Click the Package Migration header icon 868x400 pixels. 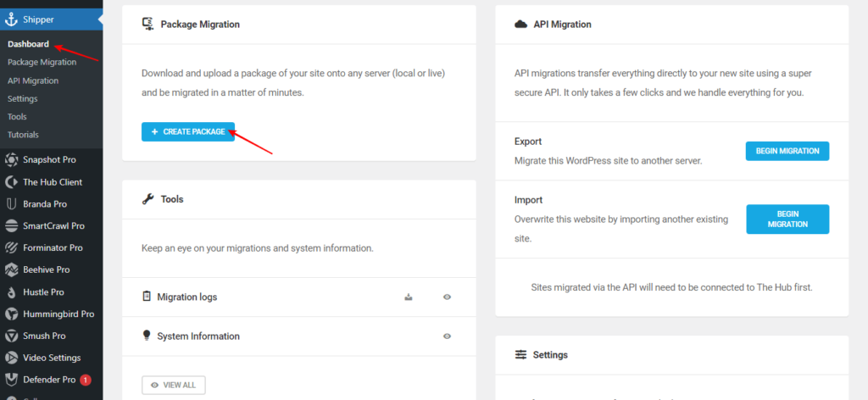147,24
